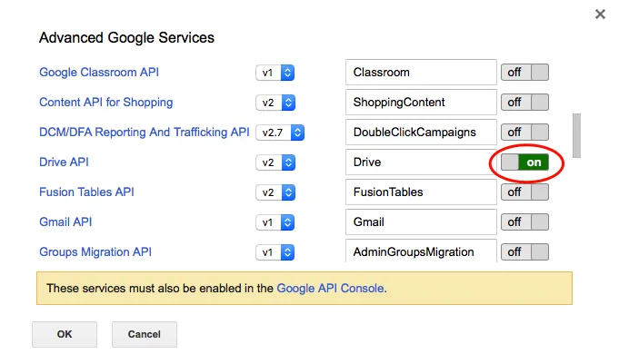
Task: Disable the Drive API toggle
Action: coord(526,162)
